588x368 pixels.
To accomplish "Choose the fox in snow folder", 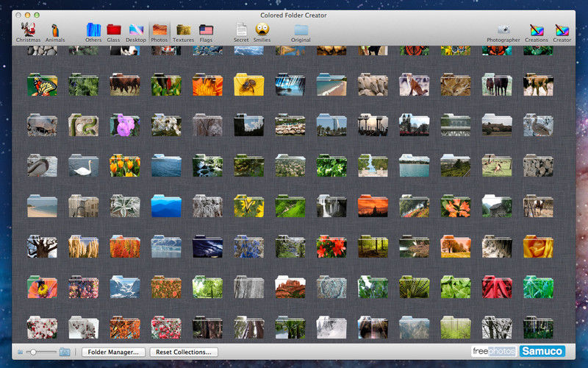I will point(414,85).
